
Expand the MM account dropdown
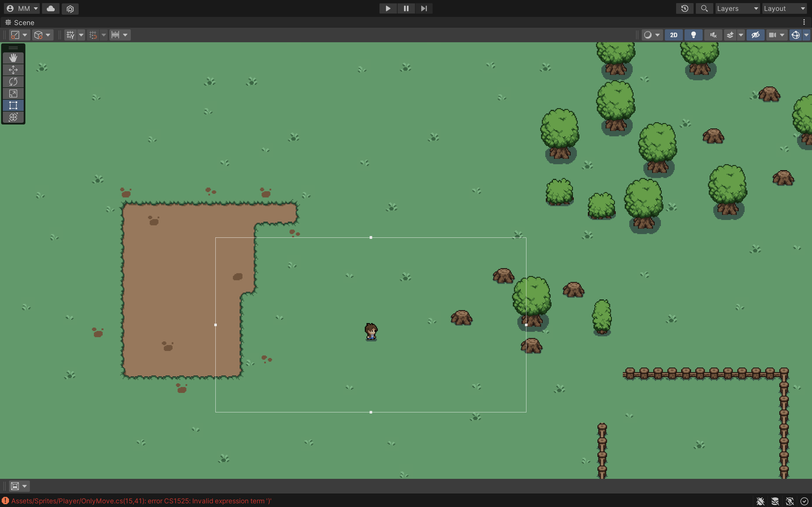coord(22,8)
